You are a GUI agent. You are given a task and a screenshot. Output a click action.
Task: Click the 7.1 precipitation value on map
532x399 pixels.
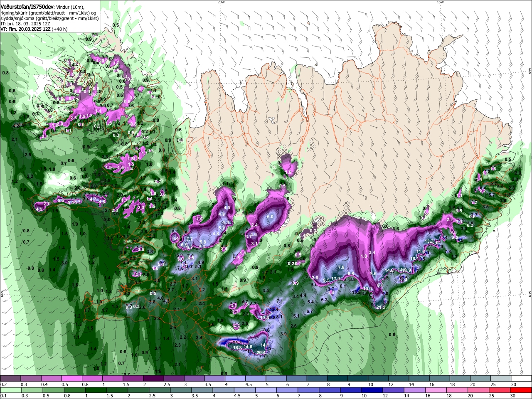(x=280, y=301)
